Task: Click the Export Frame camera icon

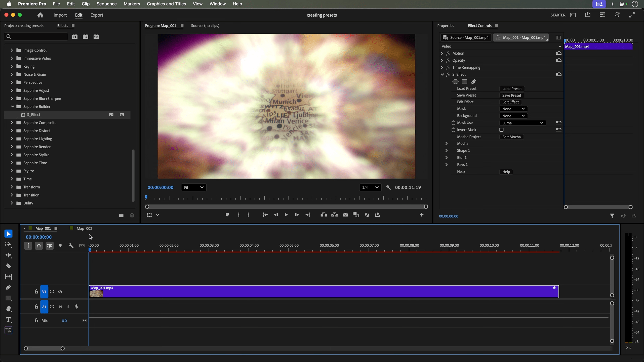Action: pyautogui.click(x=345, y=215)
